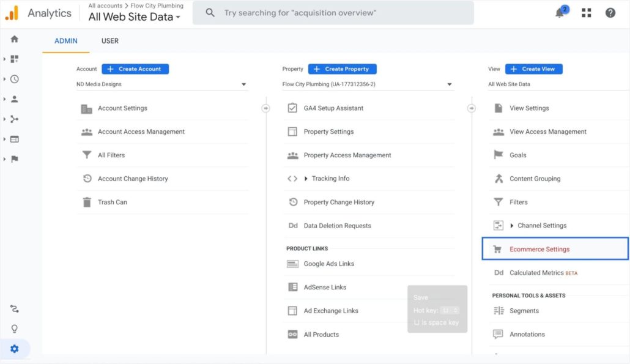Expand Conversions section arrow in sidebar
630x364 pixels.
pos(4,159)
